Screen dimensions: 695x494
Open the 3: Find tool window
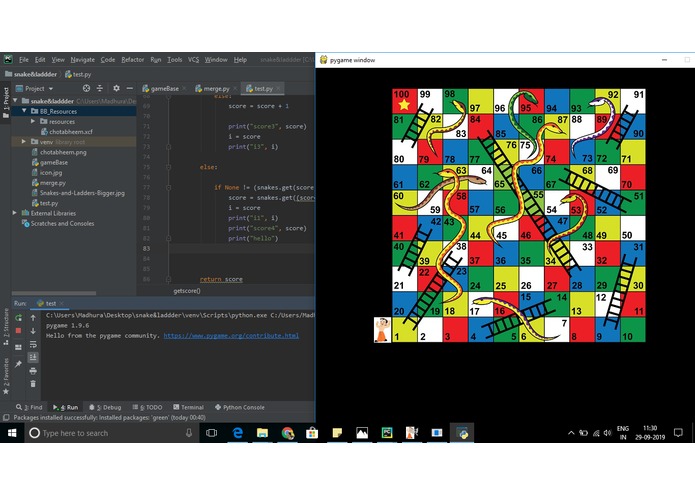pos(29,407)
